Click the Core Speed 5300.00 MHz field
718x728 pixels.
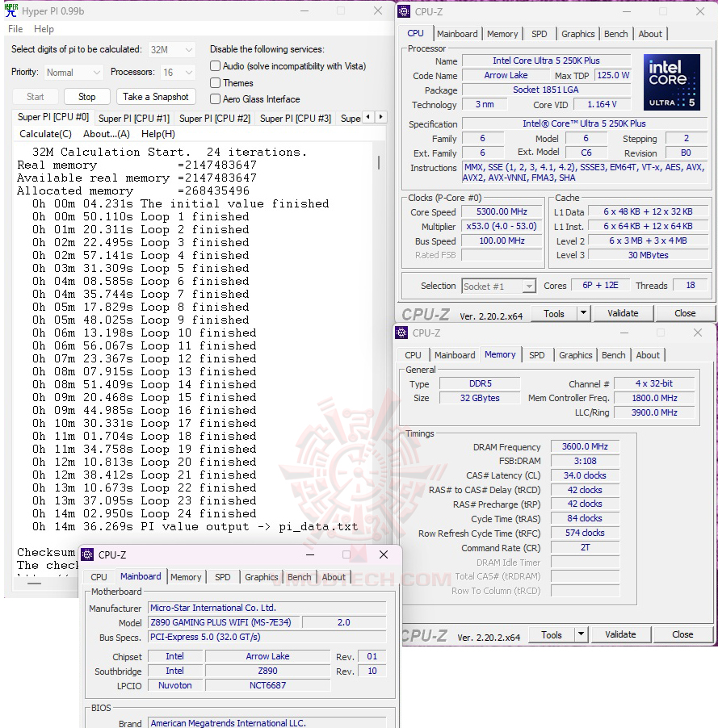502,211
